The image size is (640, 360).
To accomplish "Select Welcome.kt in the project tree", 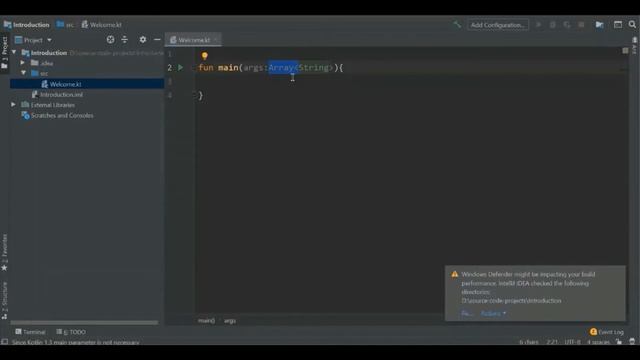I will [87, 84].
